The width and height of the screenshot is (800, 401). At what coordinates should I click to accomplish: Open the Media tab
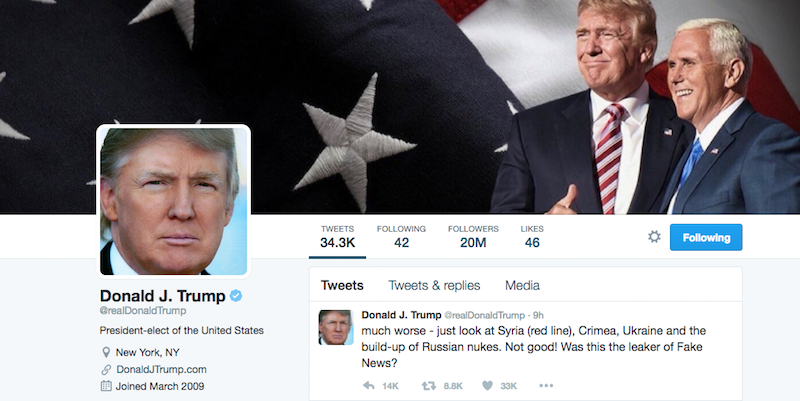pyautogui.click(x=522, y=286)
